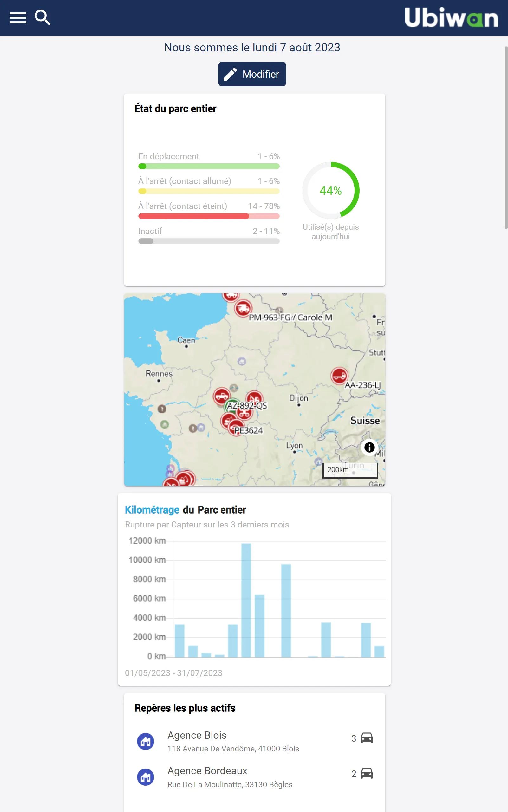Click the 44% usage circular gauge

tap(331, 191)
